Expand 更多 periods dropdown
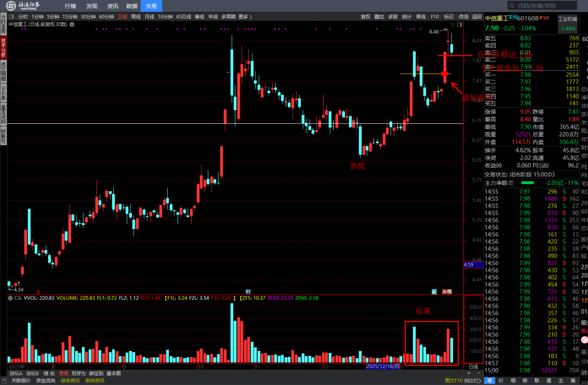 [245, 17]
